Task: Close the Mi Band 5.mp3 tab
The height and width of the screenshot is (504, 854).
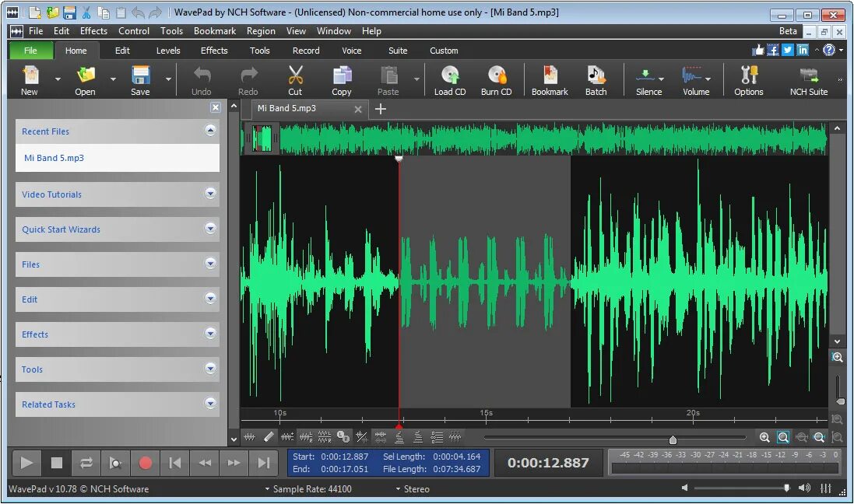Action: coord(358,109)
